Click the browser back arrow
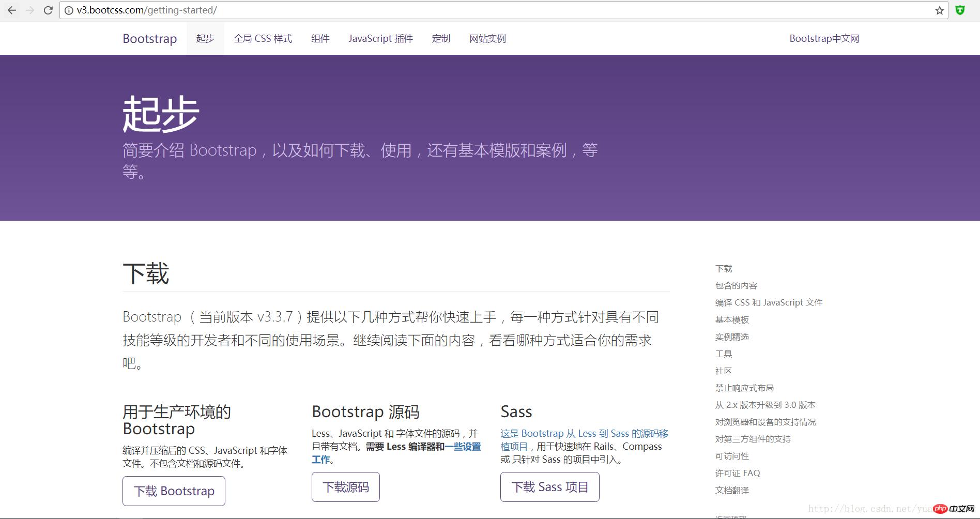Image resolution: width=980 pixels, height=519 pixels. click(12, 10)
